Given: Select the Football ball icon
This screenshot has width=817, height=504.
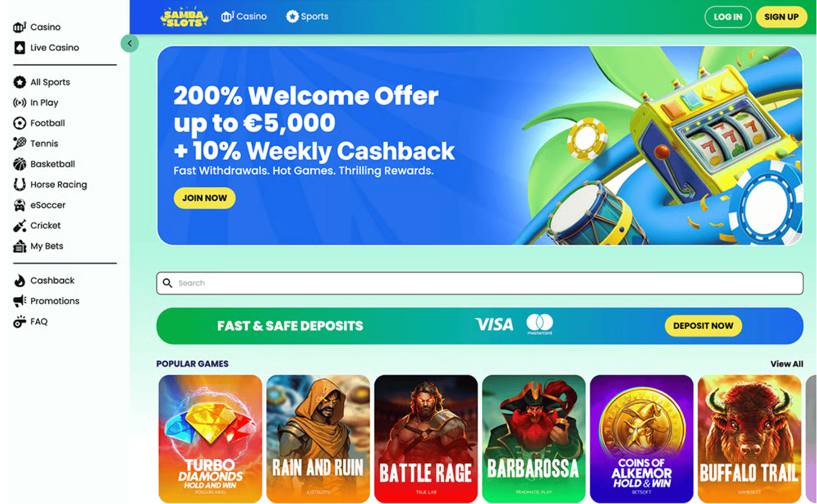Looking at the screenshot, I should pyautogui.click(x=20, y=123).
